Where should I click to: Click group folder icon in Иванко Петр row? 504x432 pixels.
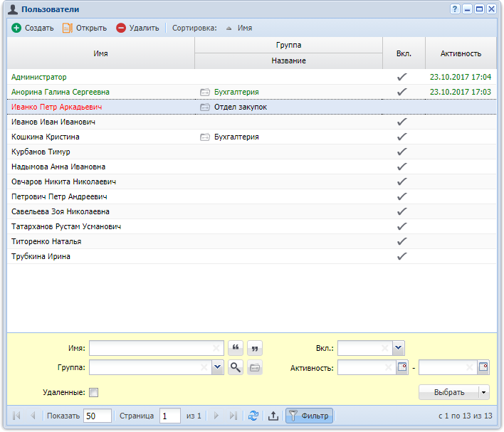(205, 107)
